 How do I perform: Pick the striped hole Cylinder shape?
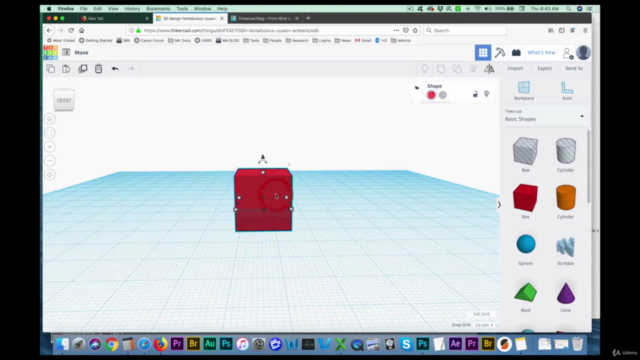566,151
